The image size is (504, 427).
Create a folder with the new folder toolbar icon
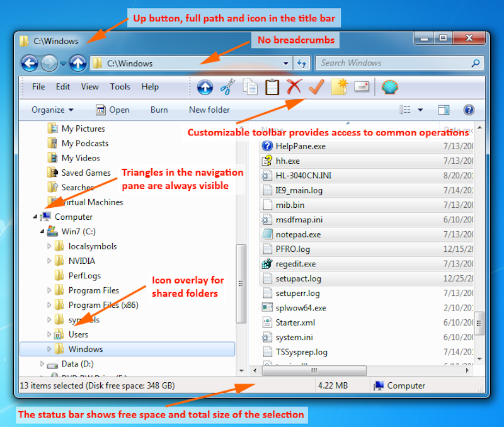click(338, 87)
